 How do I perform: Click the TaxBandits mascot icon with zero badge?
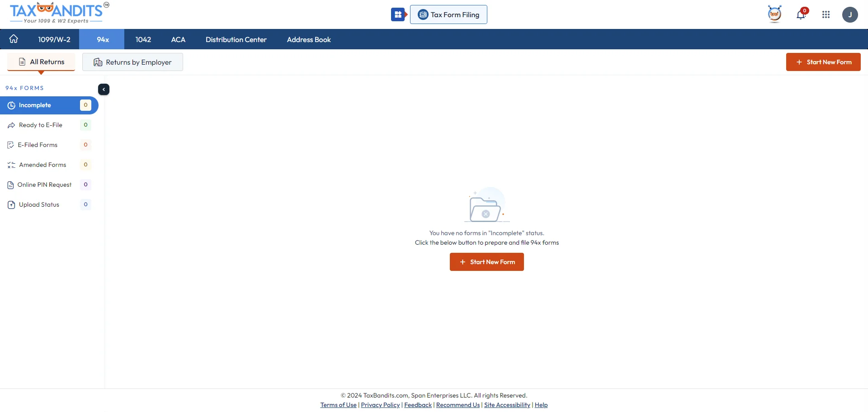775,14
